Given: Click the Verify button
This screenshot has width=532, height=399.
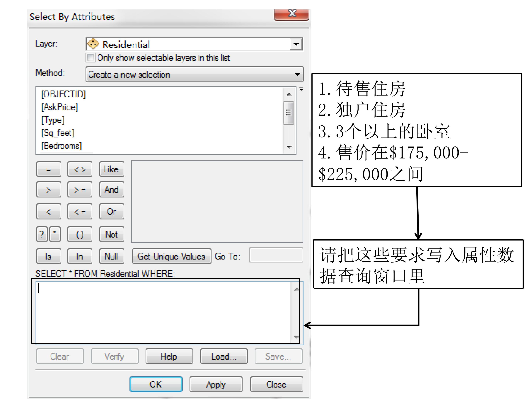Looking at the screenshot, I should pyautogui.click(x=115, y=356).
